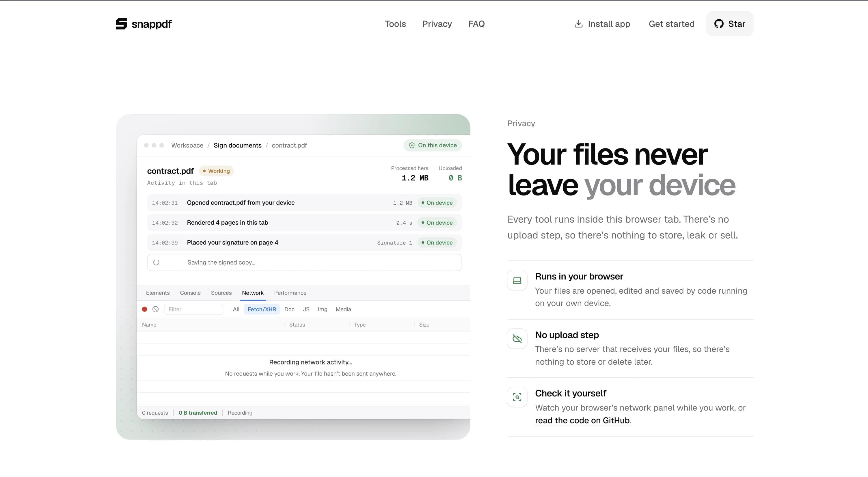The image size is (868, 477).
Task: Toggle the Media request filter
Action: pyautogui.click(x=343, y=309)
